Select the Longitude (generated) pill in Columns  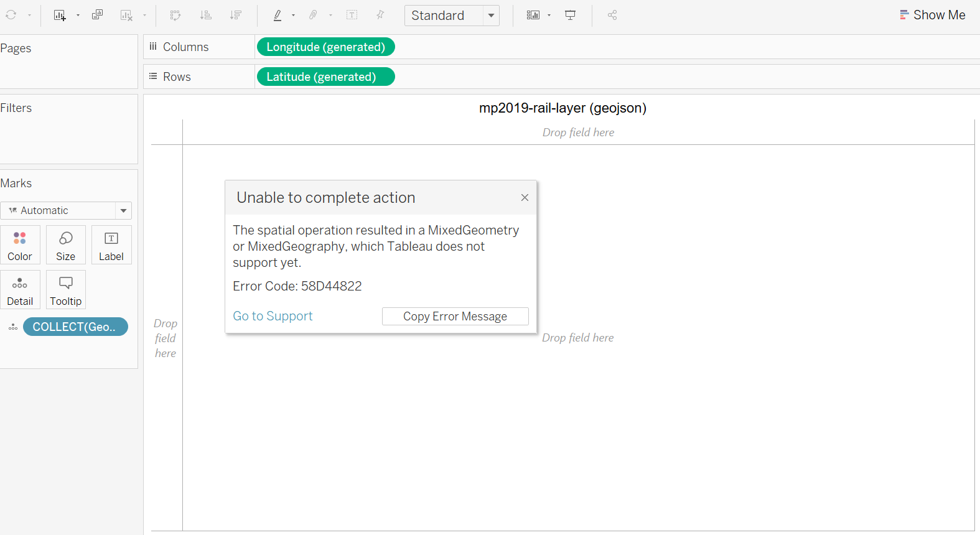point(325,47)
